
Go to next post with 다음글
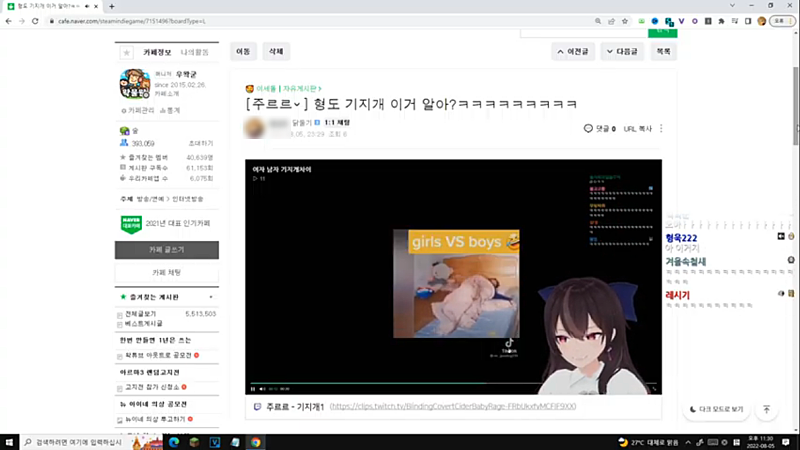(x=622, y=52)
